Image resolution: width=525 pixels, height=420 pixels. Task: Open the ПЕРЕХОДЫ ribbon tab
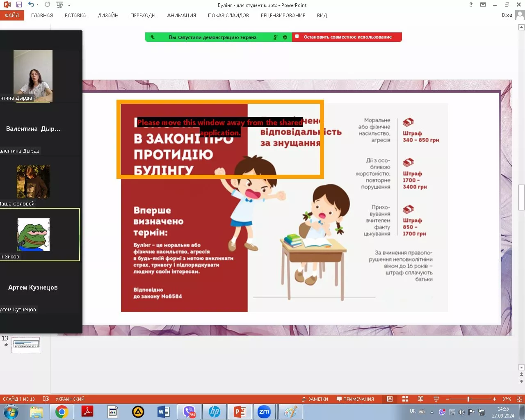[x=143, y=15]
